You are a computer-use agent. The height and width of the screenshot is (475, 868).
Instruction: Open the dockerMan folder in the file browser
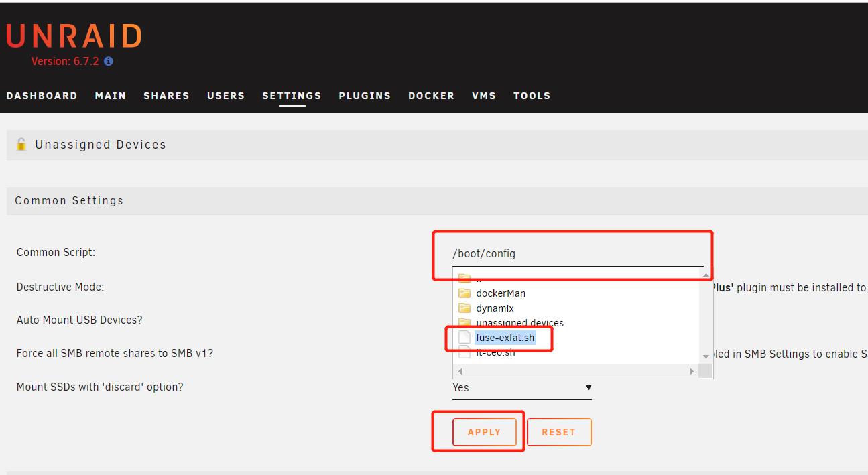pyautogui.click(x=499, y=293)
